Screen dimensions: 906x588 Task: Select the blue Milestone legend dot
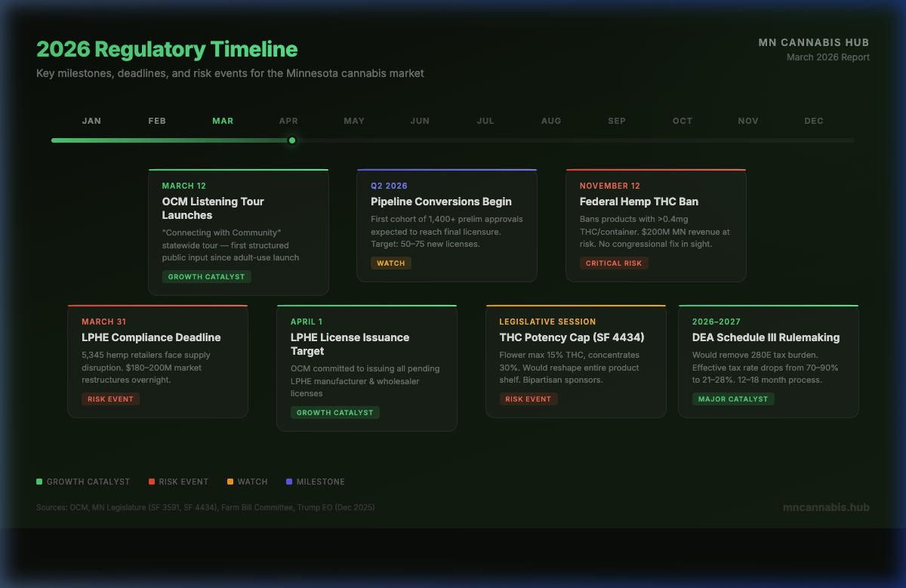coord(288,481)
